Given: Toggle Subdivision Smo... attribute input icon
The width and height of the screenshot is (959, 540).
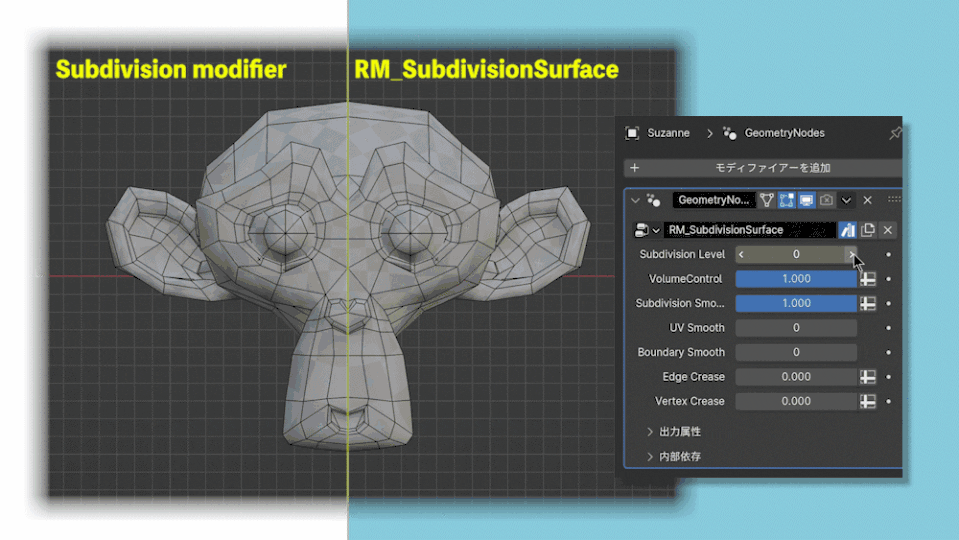Looking at the screenshot, I should pos(867,303).
